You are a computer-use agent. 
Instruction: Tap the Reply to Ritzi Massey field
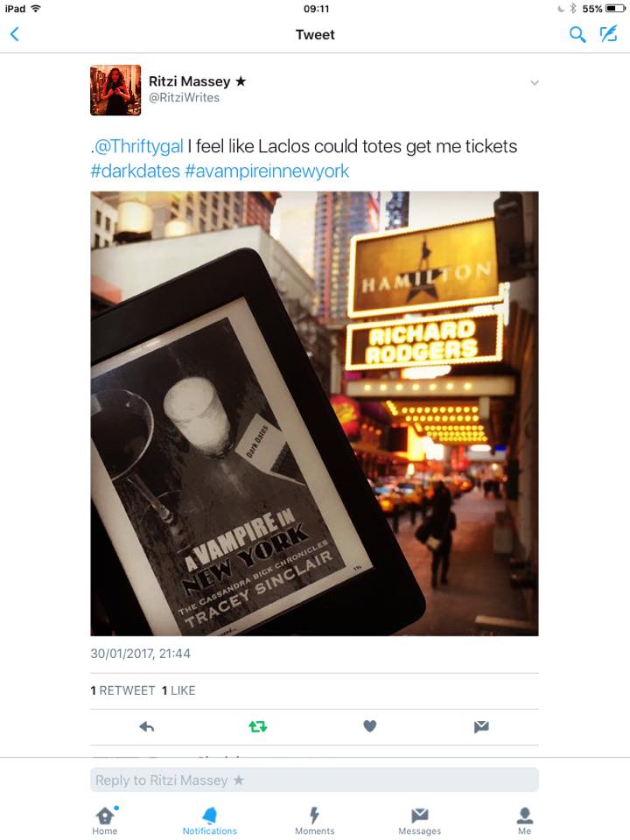(x=314, y=780)
